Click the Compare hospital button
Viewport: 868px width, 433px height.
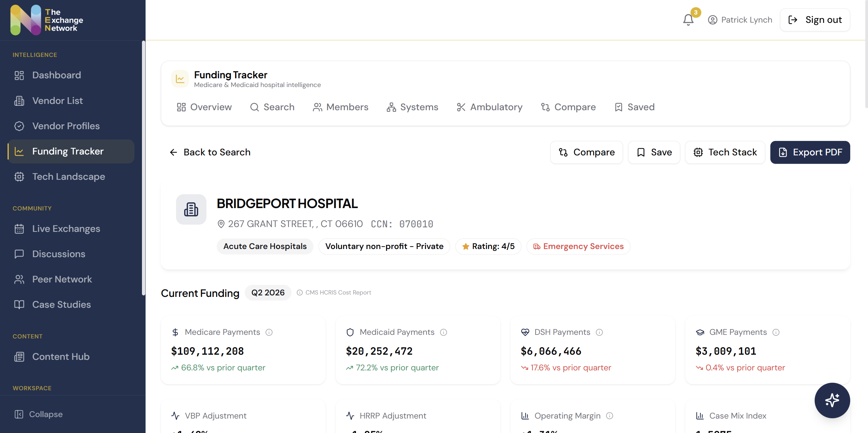(x=587, y=152)
